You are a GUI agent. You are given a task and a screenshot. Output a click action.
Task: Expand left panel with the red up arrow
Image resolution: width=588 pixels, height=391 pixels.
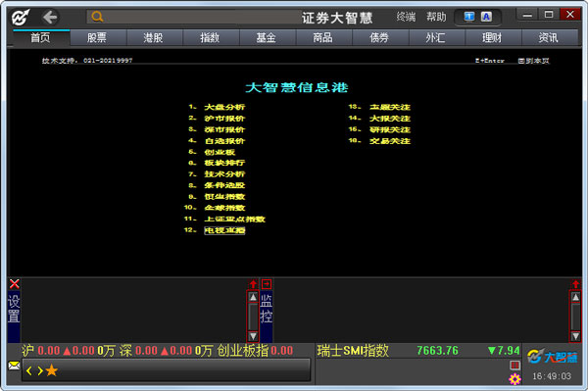253,284
